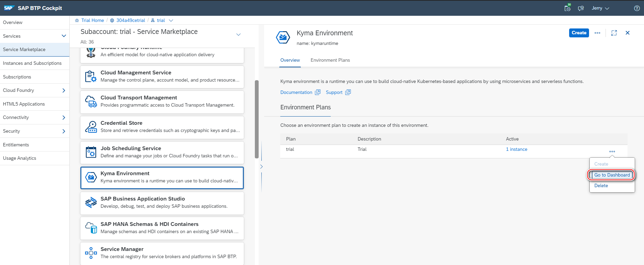Click the Kyma Environment detail header icon
Image resolution: width=644 pixels, height=265 pixels.
283,37
